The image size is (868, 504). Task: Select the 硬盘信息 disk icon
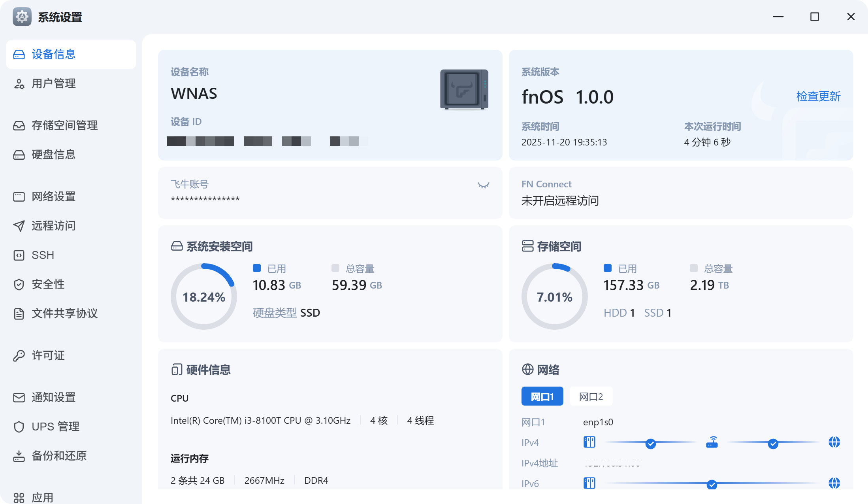(19, 155)
